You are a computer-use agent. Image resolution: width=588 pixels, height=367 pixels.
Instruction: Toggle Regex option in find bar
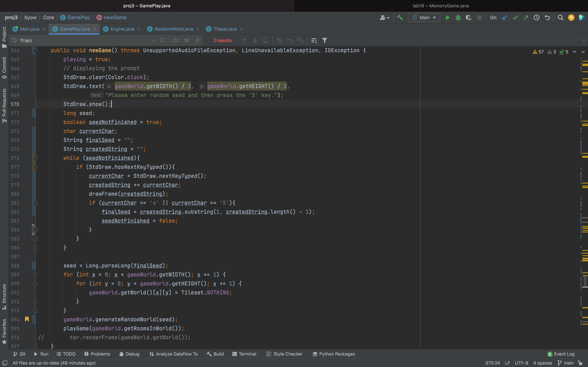pos(197,41)
